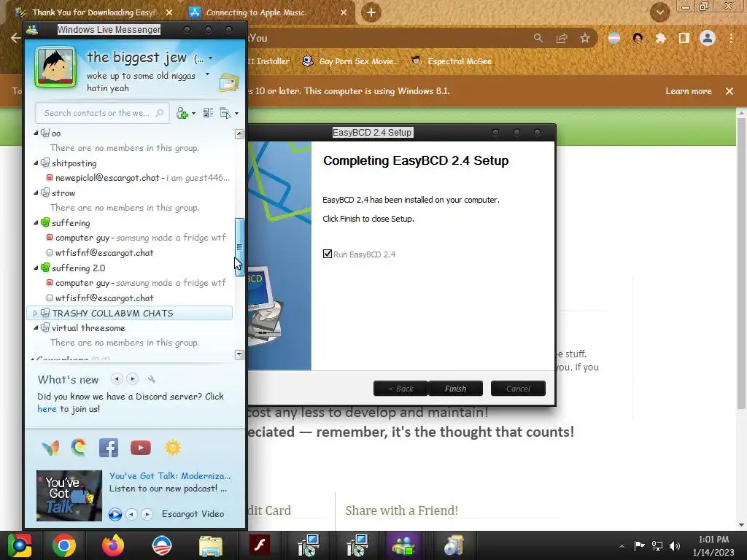The height and width of the screenshot is (560, 747).
Task: Click the magnifier in the contact search box
Action: [159, 113]
